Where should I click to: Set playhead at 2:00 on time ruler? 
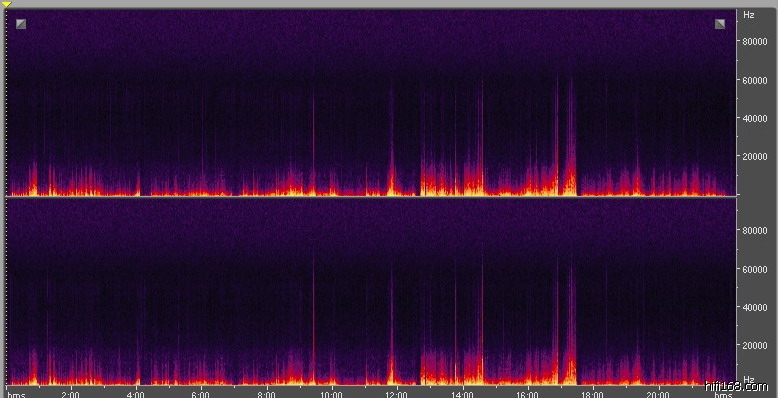(x=70, y=395)
